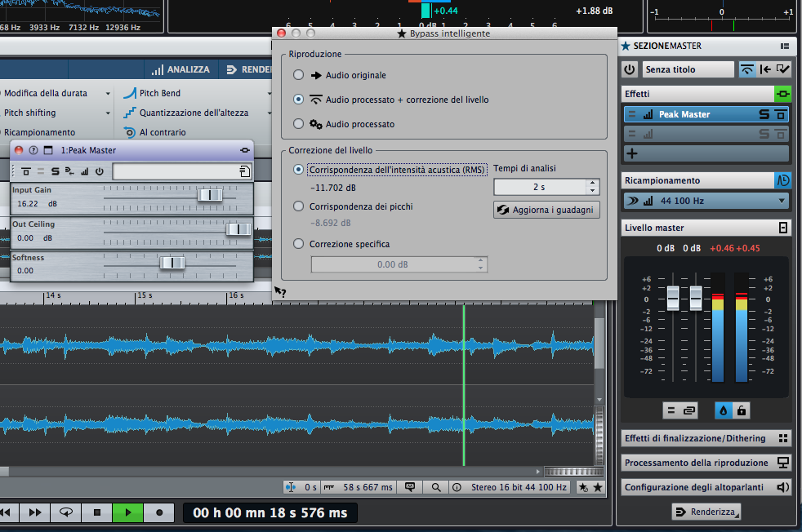Toggle the loop button in transport bar
The width and height of the screenshot is (802, 532).
click(66, 512)
